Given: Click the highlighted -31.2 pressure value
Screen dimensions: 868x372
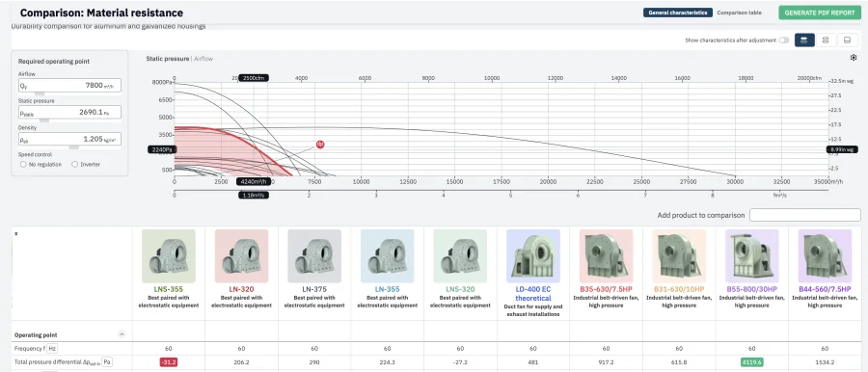Looking at the screenshot, I should [168, 362].
